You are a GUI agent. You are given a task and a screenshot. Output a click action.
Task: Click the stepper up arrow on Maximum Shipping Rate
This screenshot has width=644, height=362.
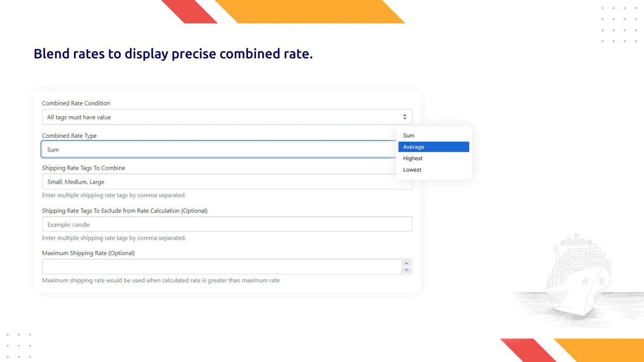pos(406,263)
